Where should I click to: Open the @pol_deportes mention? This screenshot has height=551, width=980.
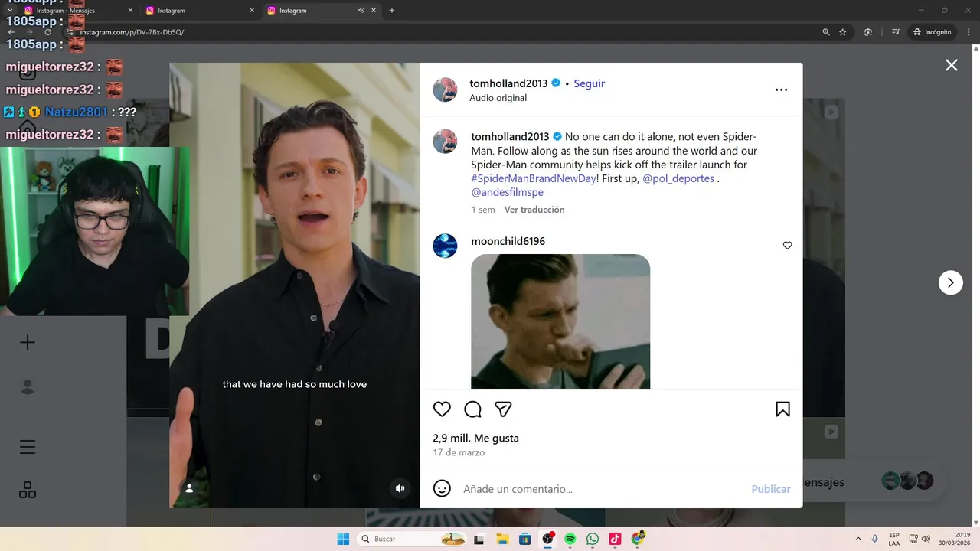point(678,178)
